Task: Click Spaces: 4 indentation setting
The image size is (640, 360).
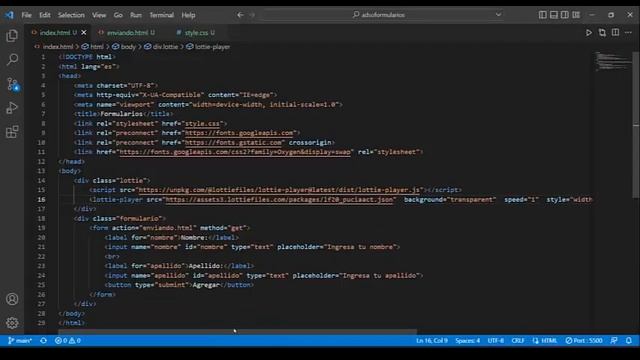Action: pos(467,340)
